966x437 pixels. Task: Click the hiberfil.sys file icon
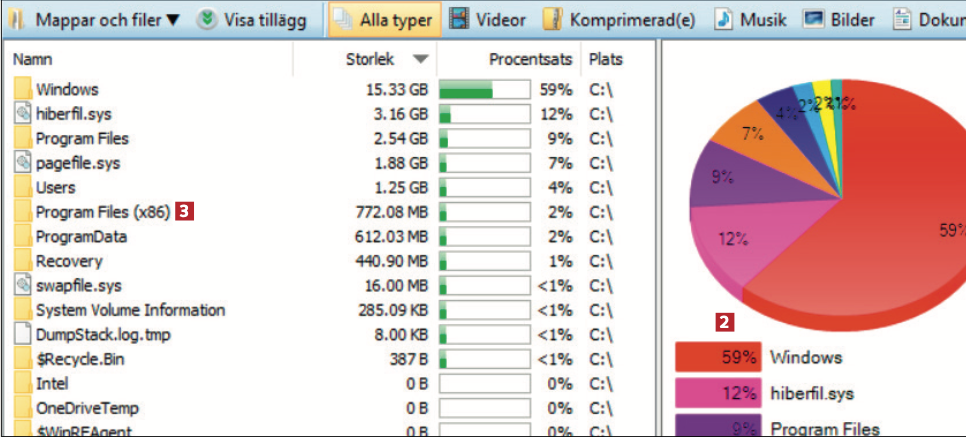pyautogui.click(x=23, y=114)
